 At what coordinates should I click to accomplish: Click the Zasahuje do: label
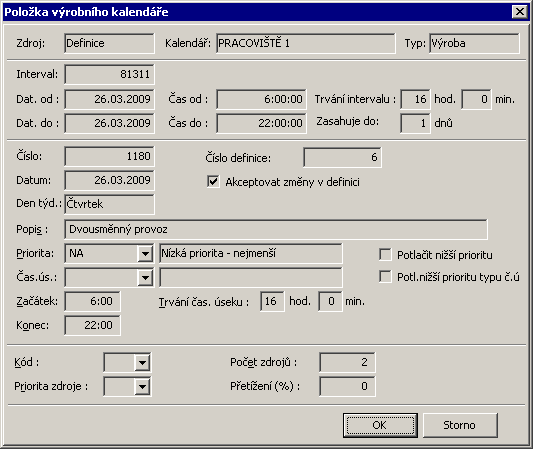coord(347,121)
